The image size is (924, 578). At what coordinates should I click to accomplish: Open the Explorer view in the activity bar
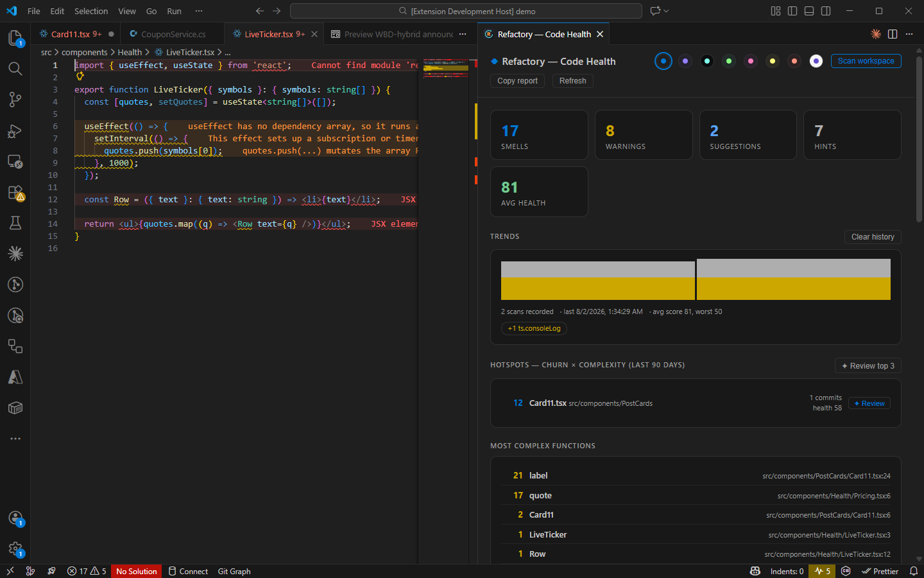click(15, 39)
